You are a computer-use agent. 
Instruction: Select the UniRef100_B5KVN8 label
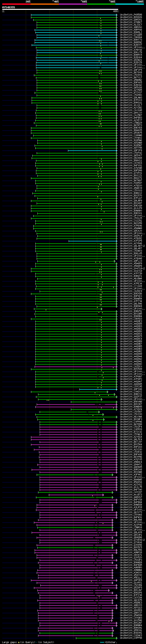(x=131, y=402)
